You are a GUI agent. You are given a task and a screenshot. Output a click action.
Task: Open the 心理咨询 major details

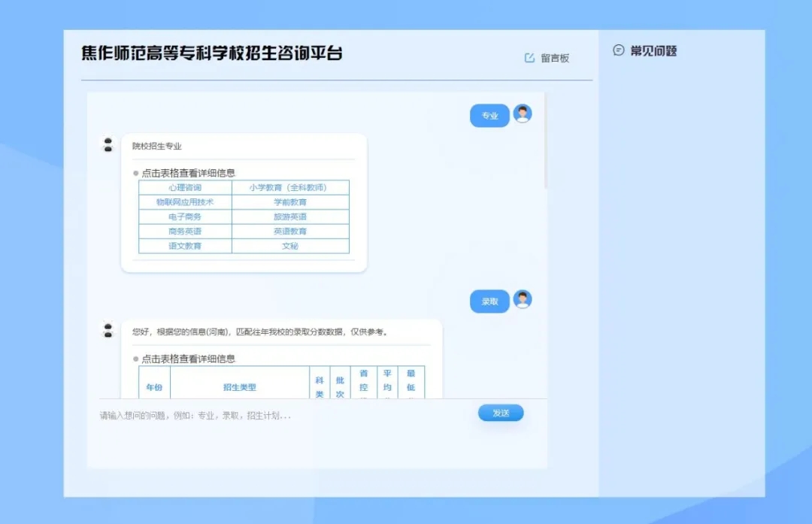(186, 187)
